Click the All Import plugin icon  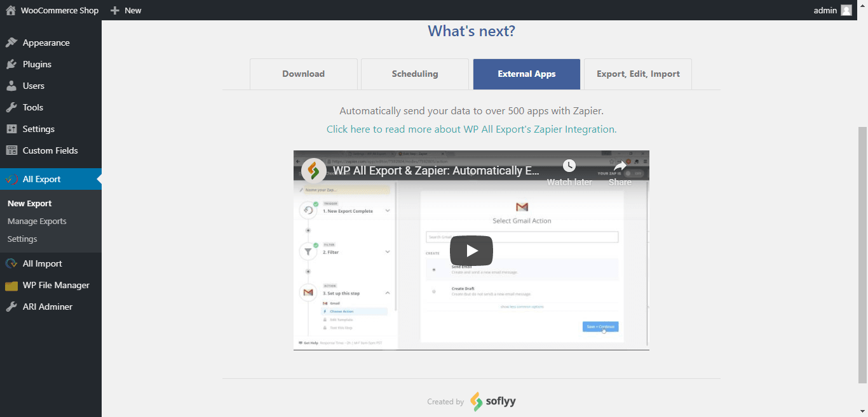[x=11, y=263]
